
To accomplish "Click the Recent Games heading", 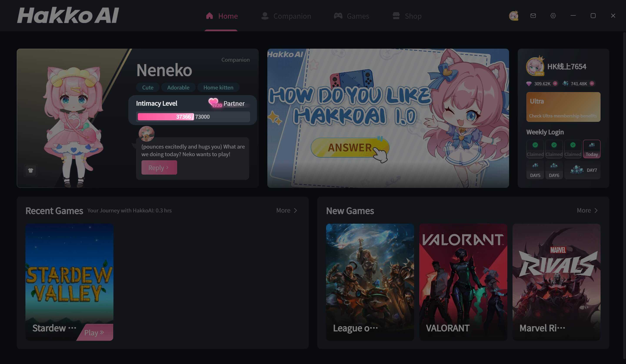I will pyautogui.click(x=54, y=211).
